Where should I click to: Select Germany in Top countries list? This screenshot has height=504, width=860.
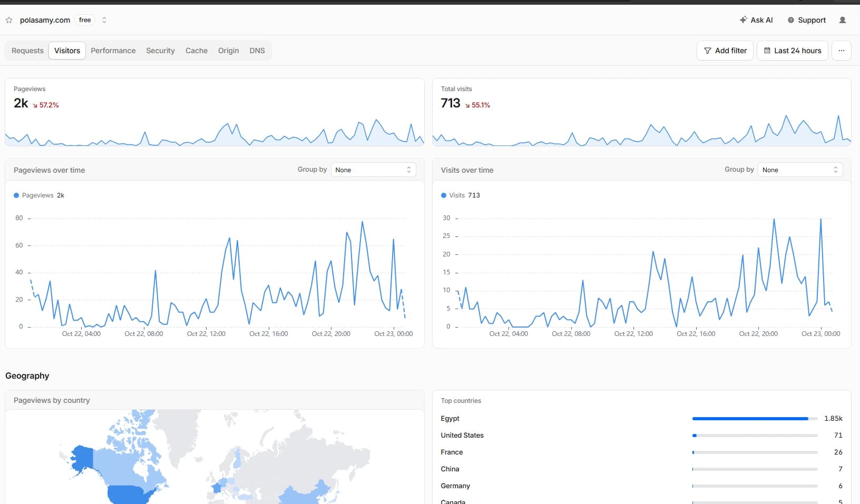455,486
